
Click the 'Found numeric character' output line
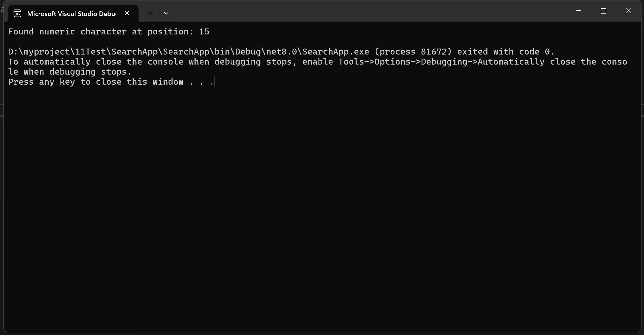tap(109, 31)
